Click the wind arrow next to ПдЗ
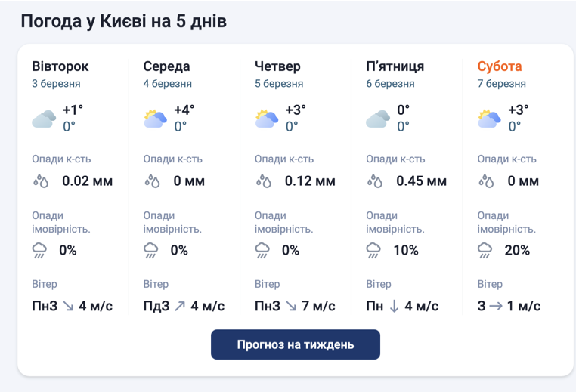Image resolution: width=576 pixels, height=392 pixels. pyautogui.click(x=180, y=306)
